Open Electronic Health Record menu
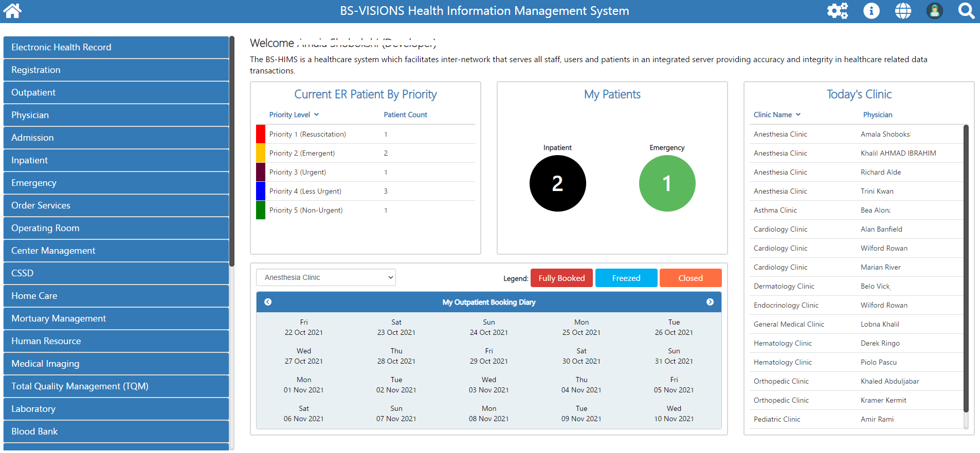 pos(116,47)
